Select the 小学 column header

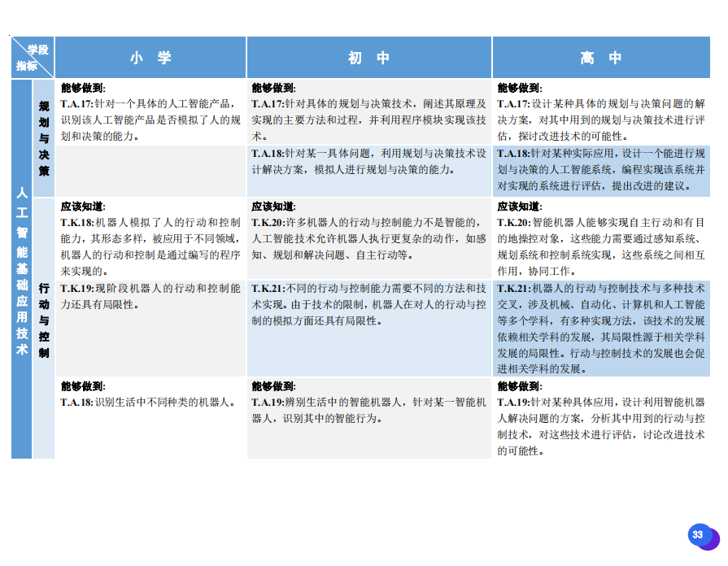(150, 58)
